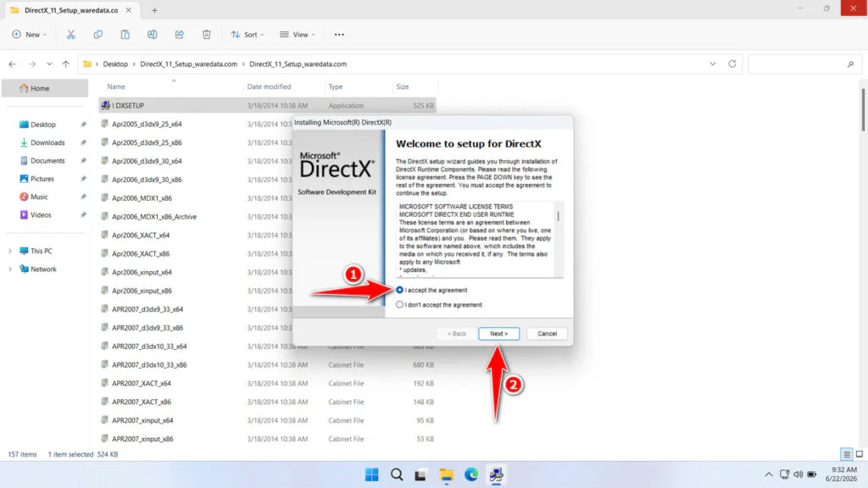Expand Network in navigation pane
The width and height of the screenshot is (868, 488).
[10, 269]
